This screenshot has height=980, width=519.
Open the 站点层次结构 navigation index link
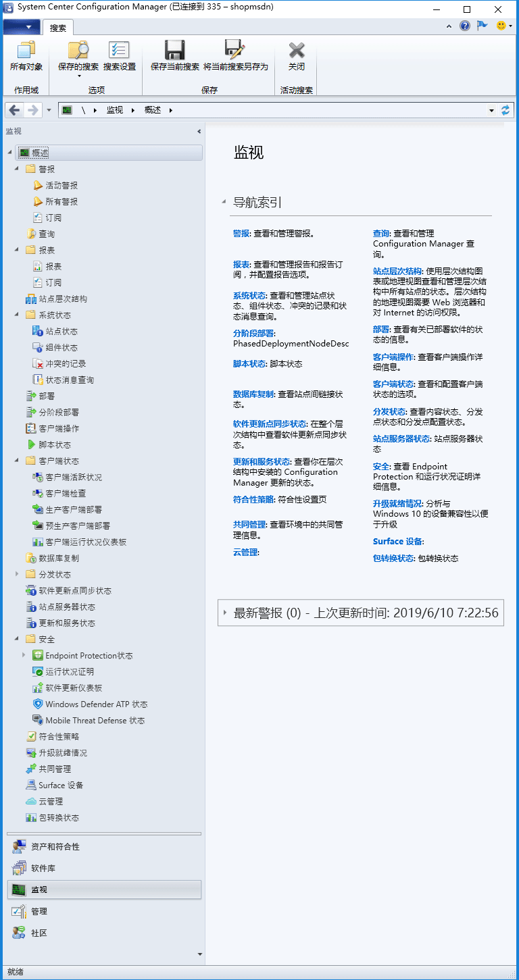click(x=397, y=271)
